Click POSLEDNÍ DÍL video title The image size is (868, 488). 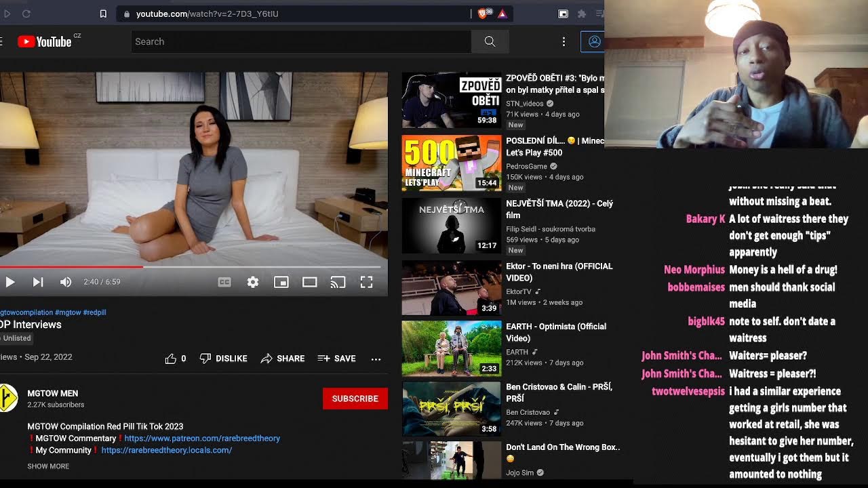pos(555,146)
